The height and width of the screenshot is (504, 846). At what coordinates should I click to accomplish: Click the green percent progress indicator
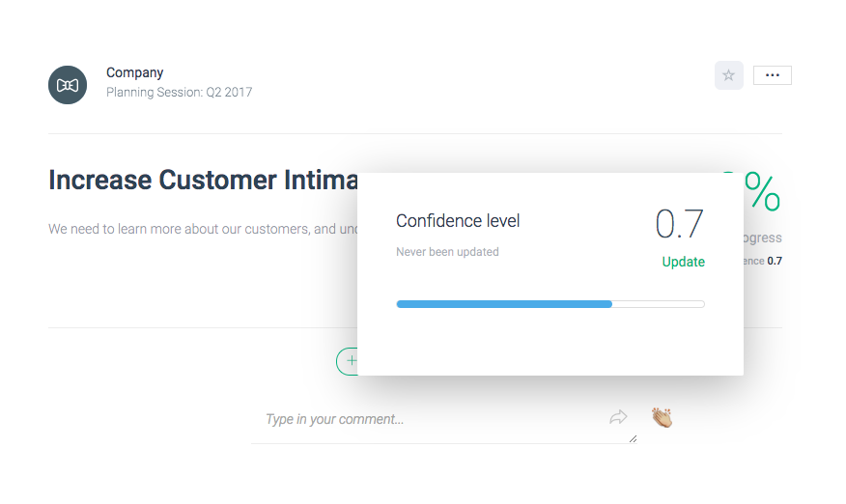tap(761, 191)
